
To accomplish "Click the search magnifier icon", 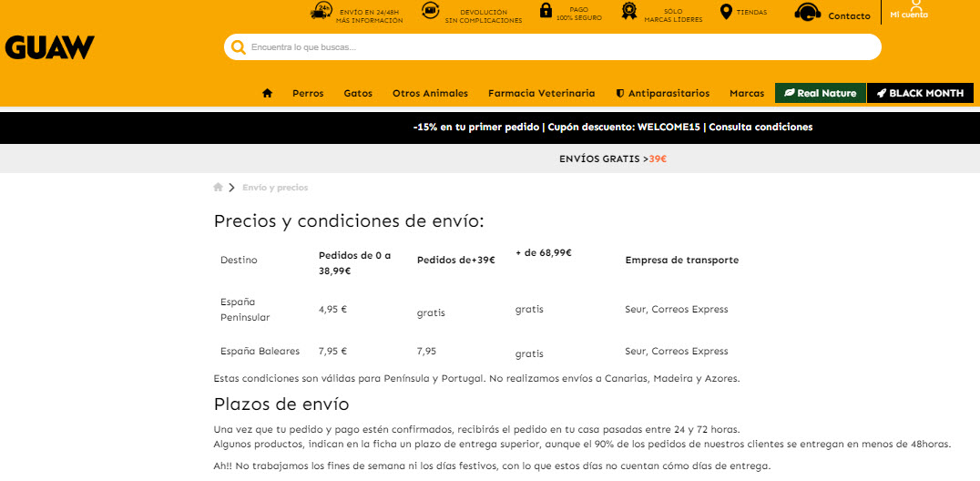I will (x=239, y=47).
